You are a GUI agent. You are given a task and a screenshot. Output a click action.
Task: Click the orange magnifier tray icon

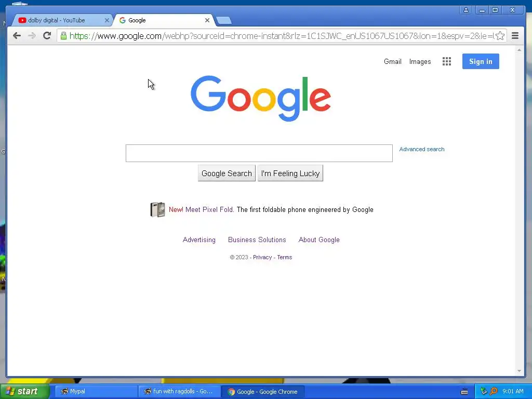494,391
